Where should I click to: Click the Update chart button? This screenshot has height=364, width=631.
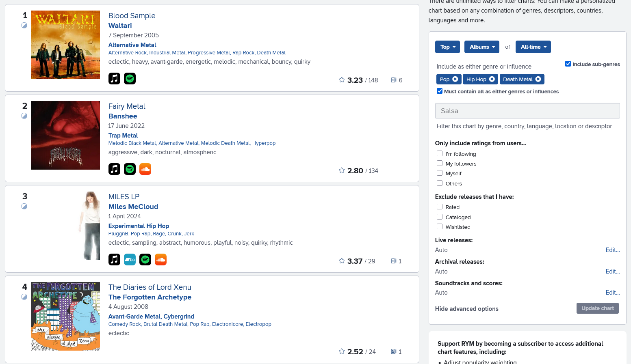[x=598, y=308]
